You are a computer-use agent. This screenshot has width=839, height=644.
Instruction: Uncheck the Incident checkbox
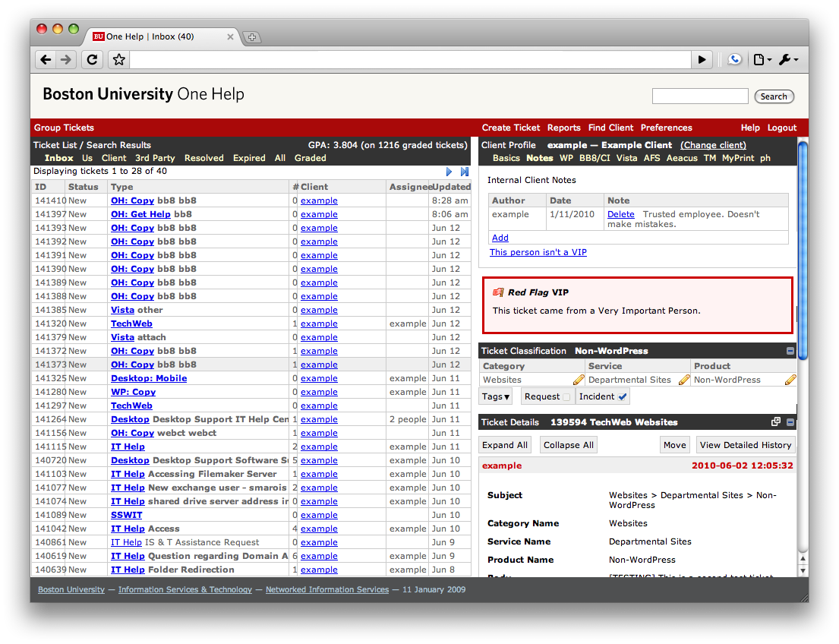623,396
